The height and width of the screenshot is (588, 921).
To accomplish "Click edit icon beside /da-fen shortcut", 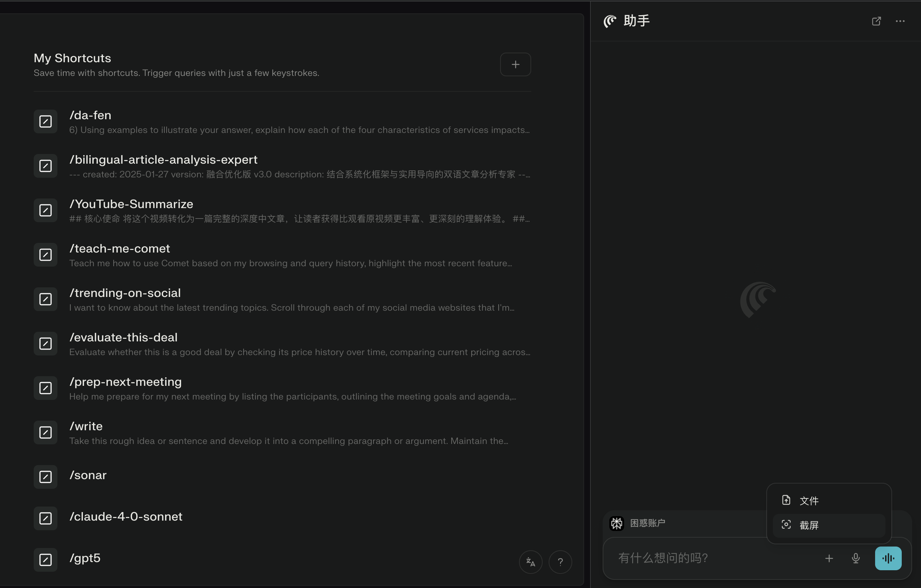I will pos(46,122).
